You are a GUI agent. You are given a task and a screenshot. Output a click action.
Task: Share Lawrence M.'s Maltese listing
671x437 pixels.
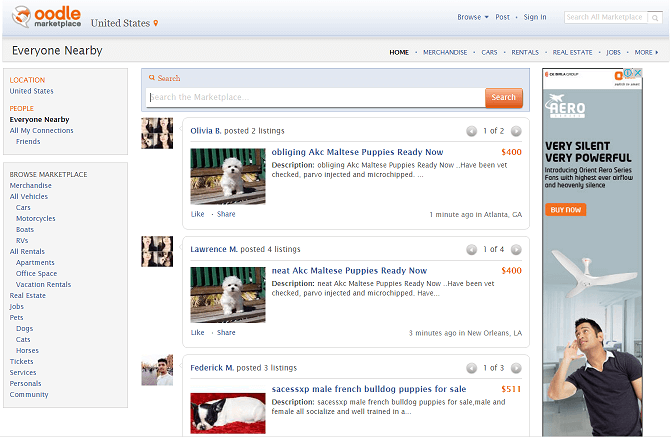(x=226, y=333)
